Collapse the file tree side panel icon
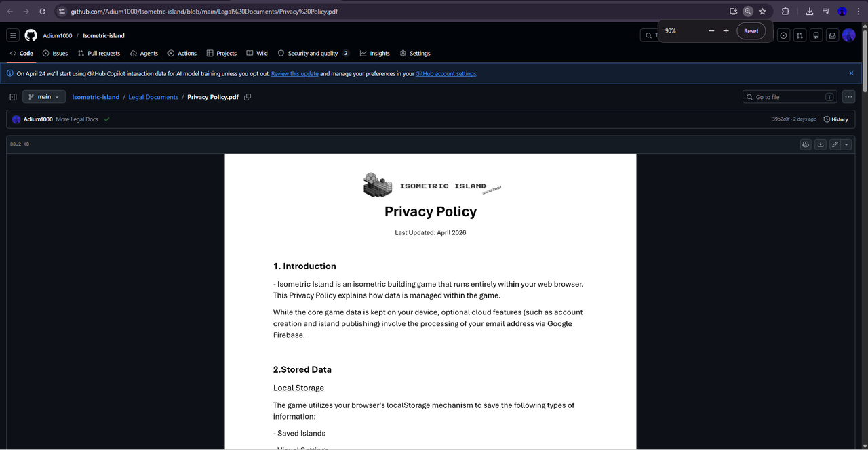This screenshot has width=868, height=450. click(13, 97)
